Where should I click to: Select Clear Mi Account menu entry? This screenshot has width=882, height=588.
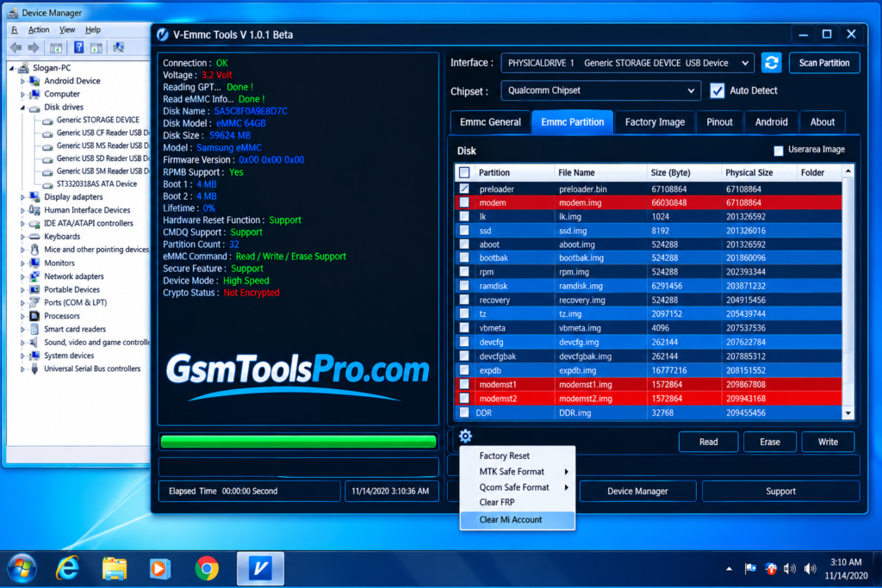(x=518, y=520)
